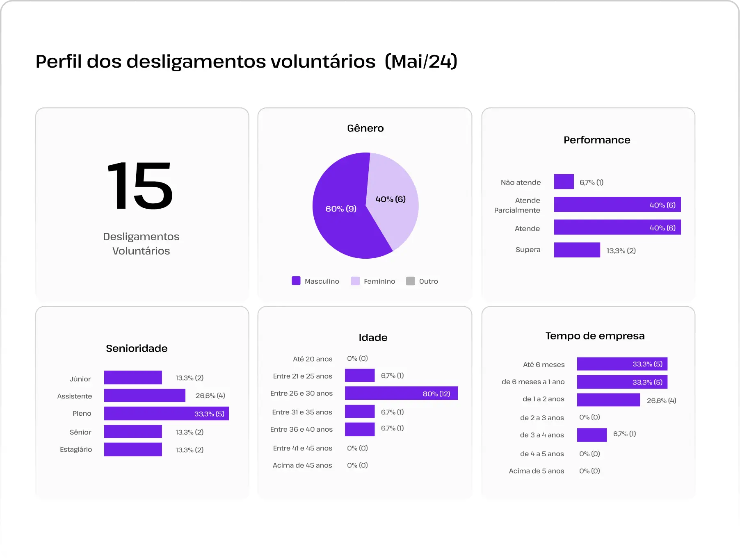The image size is (740, 560).
Task: Click the Gênero chart title
Action: click(365, 128)
